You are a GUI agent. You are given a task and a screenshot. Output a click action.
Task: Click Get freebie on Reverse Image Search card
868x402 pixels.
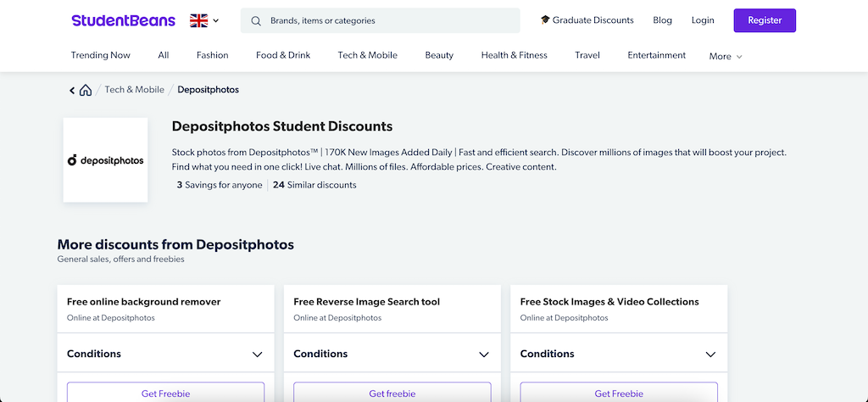coord(392,392)
